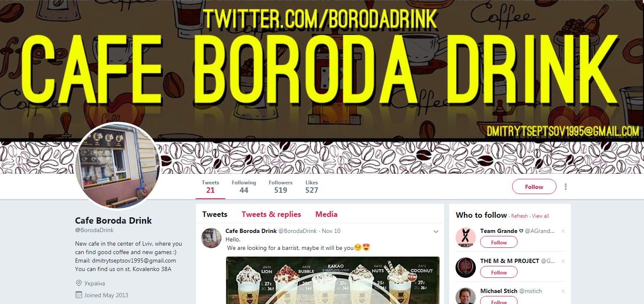Open View all follow suggestions
Image resolution: width=644 pixels, height=304 pixels.
(x=540, y=216)
